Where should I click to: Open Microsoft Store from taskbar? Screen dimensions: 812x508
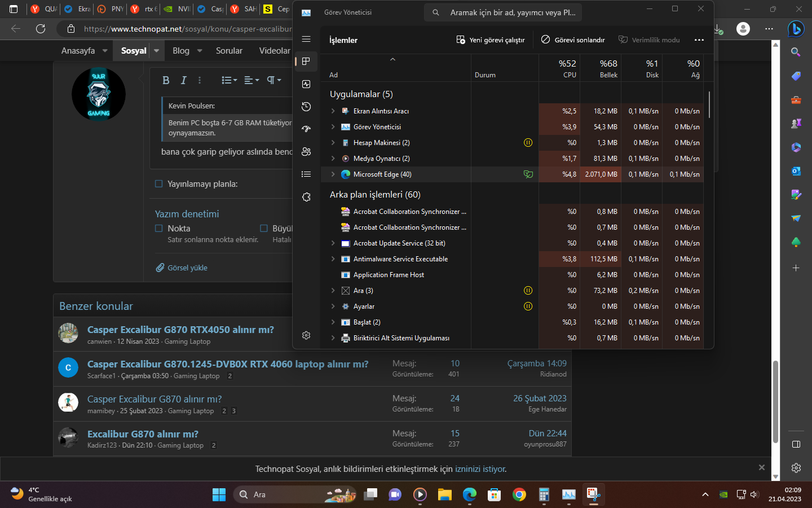tap(494, 495)
